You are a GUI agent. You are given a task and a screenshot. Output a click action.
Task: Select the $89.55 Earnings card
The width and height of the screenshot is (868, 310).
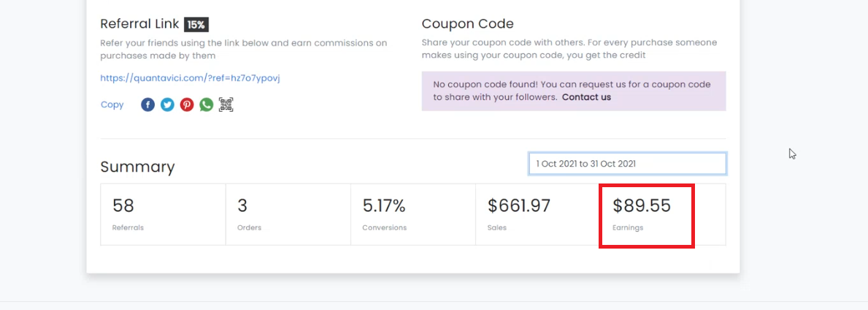[663, 214]
